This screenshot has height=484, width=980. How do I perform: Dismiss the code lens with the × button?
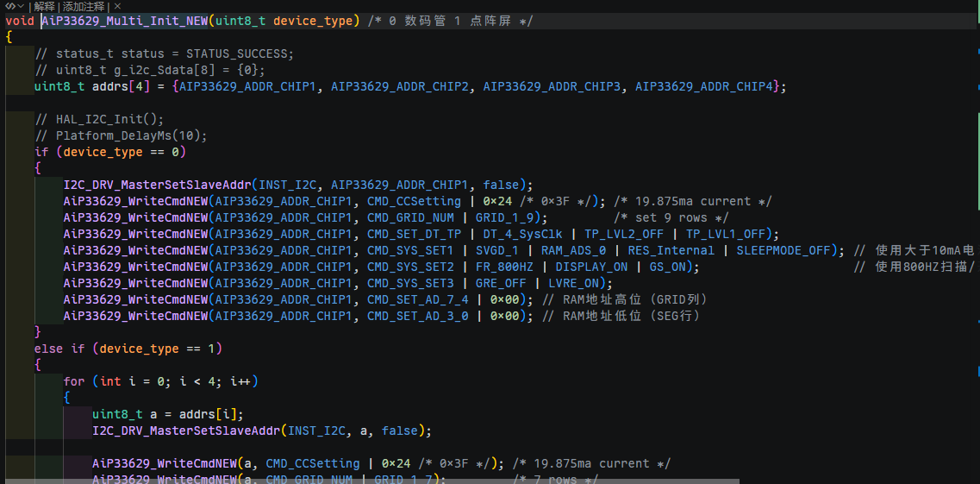pyautogui.click(x=117, y=6)
